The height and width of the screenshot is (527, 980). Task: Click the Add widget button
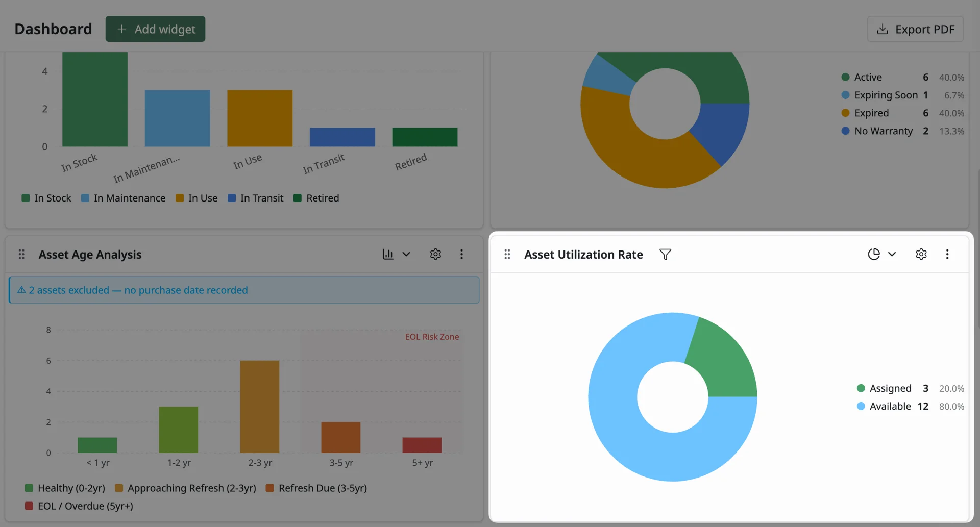[x=155, y=29]
